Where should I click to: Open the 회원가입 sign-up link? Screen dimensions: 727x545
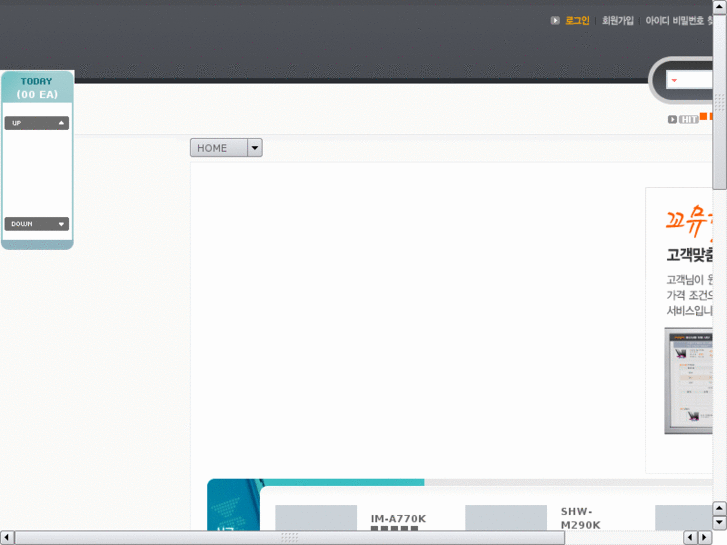pyautogui.click(x=618, y=20)
